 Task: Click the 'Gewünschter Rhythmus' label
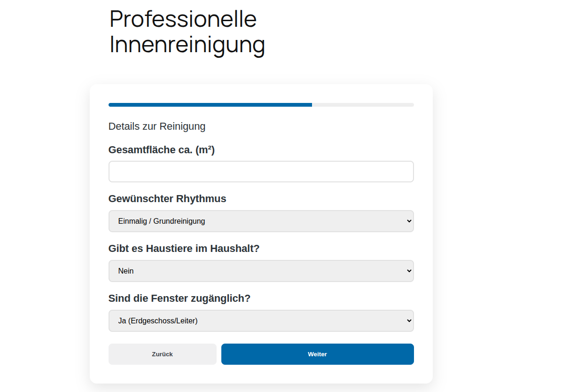167,198
